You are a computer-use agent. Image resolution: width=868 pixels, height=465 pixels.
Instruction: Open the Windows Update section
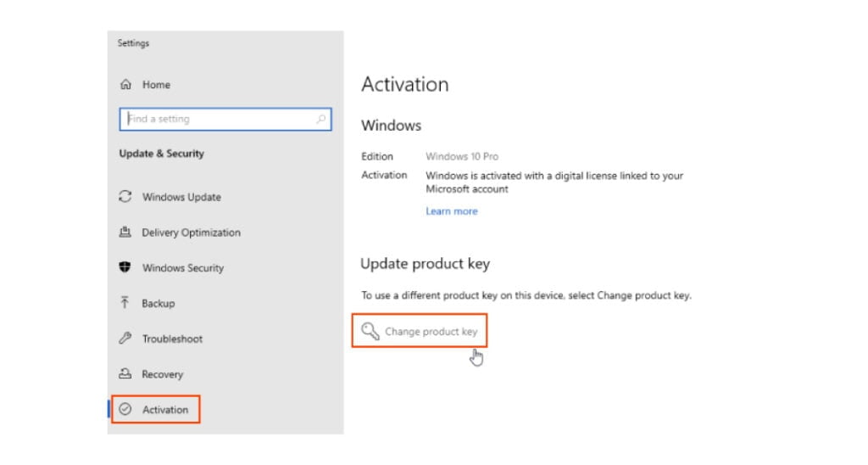tap(181, 197)
